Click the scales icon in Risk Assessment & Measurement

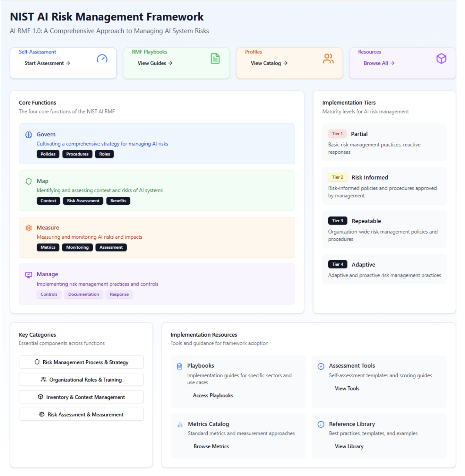pyautogui.click(x=42, y=414)
